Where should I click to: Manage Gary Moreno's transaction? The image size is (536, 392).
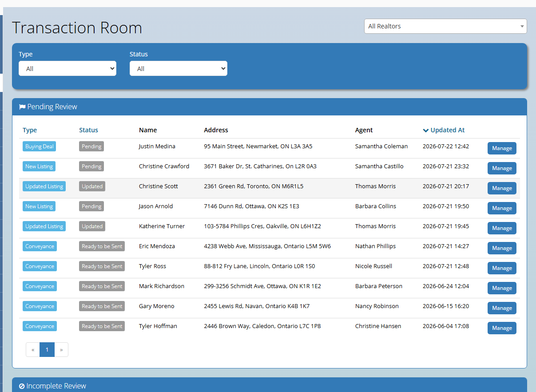pyautogui.click(x=502, y=308)
